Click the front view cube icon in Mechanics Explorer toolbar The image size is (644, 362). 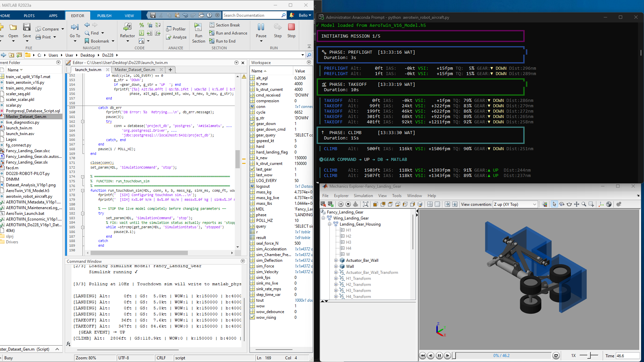375,204
